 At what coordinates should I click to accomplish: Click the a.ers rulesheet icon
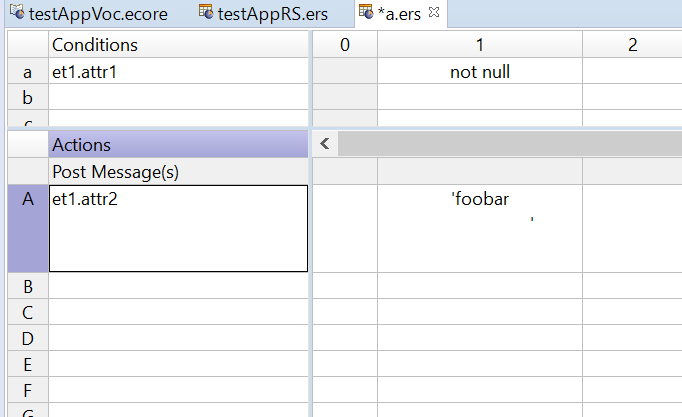366,12
